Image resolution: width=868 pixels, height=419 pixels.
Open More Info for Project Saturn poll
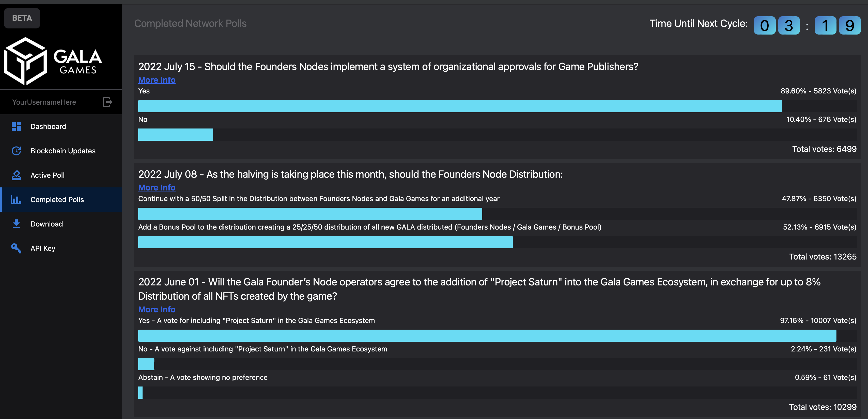[157, 309]
